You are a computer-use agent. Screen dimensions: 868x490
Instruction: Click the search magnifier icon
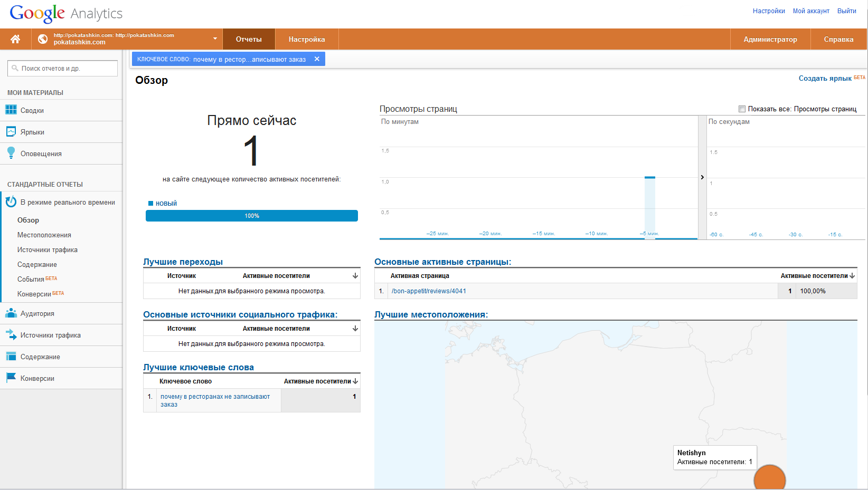(x=15, y=68)
